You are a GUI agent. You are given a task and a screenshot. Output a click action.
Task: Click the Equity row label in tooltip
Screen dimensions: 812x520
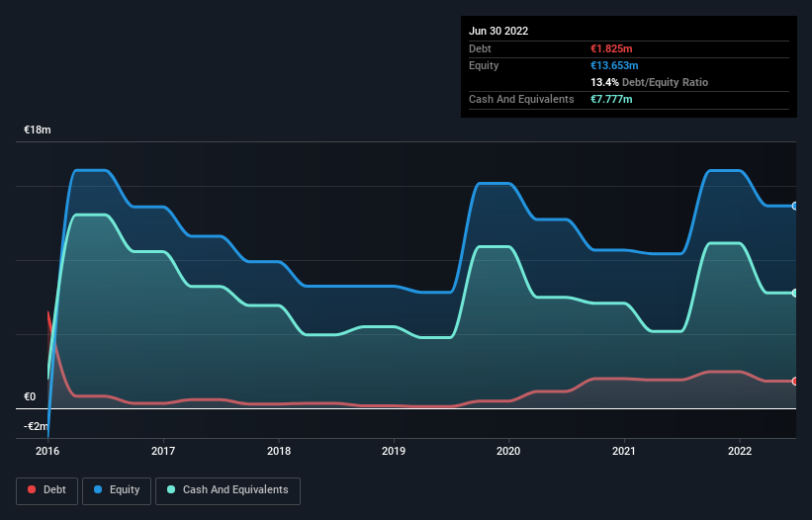tap(484, 65)
